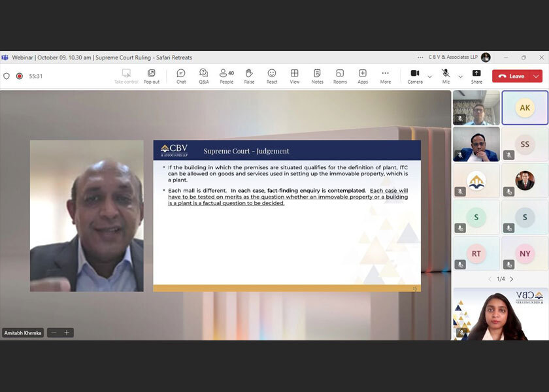Open meeting Notes
This screenshot has width=549, height=392.
click(x=317, y=76)
